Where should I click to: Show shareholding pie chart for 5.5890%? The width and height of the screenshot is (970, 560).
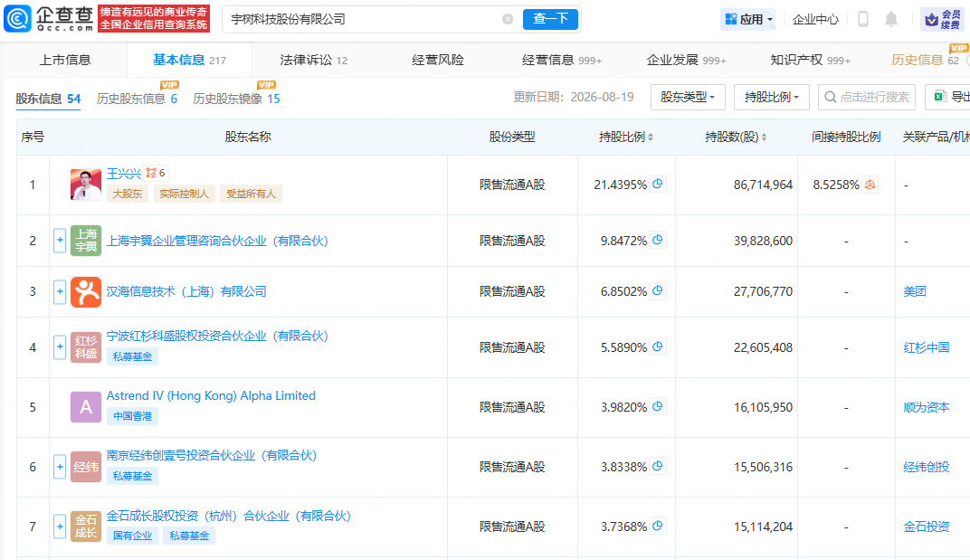pyautogui.click(x=658, y=346)
